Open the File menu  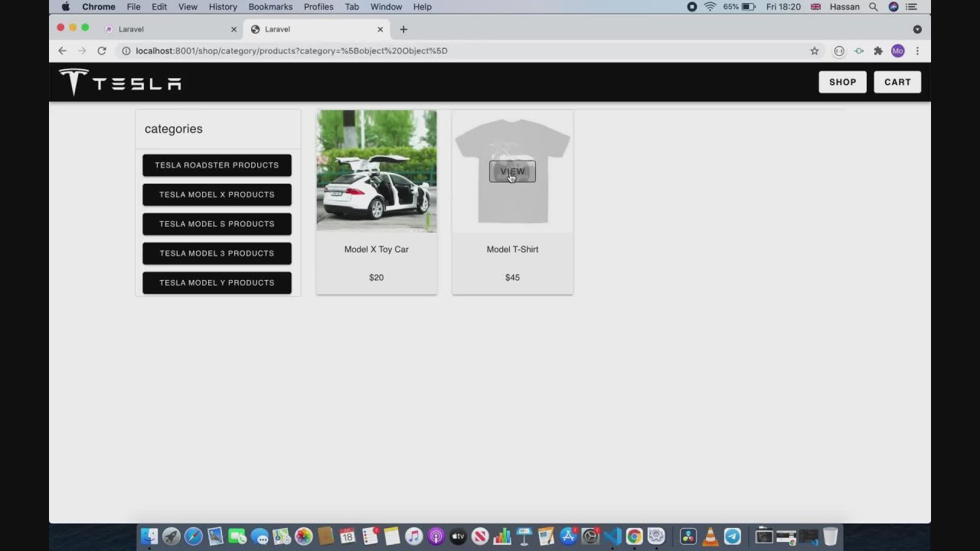[133, 7]
